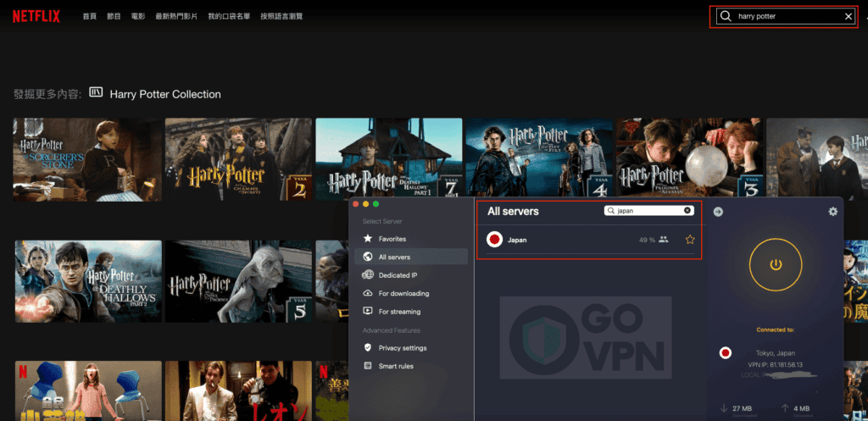868x421 pixels.
Task: Click the All servers globe icon
Action: pos(368,257)
